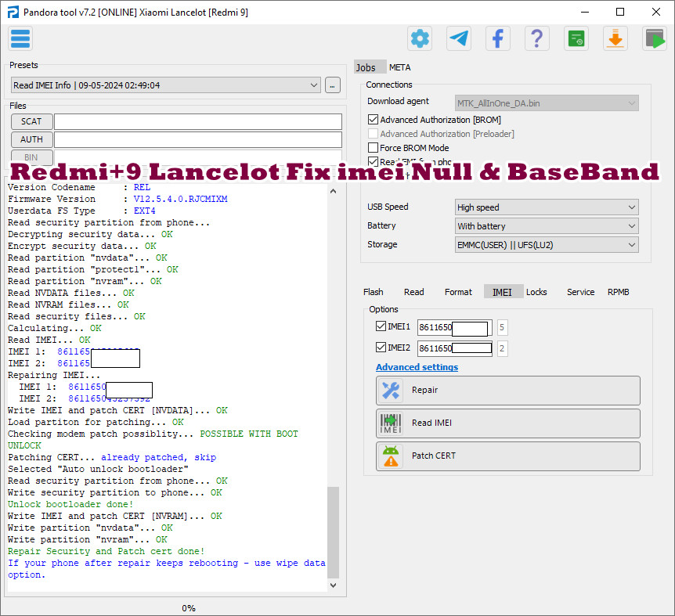Enable Force BROM Mode checkbox
The width and height of the screenshot is (675, 616).
[374, 148]
